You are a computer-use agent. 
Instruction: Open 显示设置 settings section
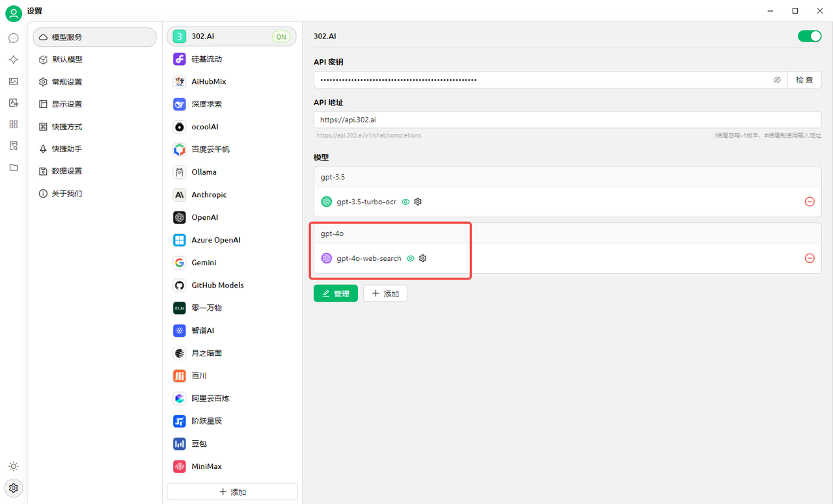95,104
